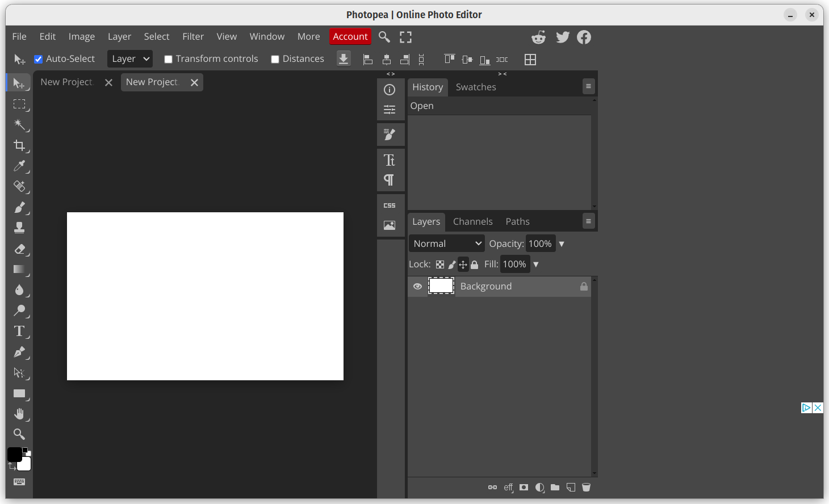
Task: Open the File menu
Action: (19, 36)
